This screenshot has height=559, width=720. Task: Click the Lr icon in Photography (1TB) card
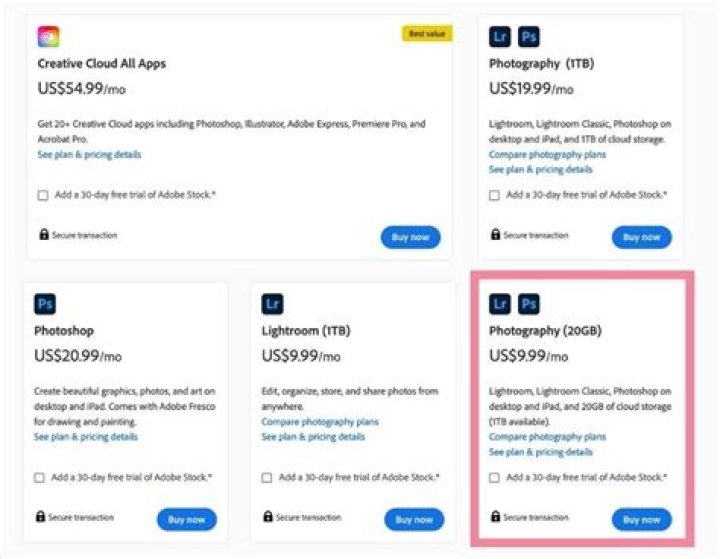pos(500,37)
